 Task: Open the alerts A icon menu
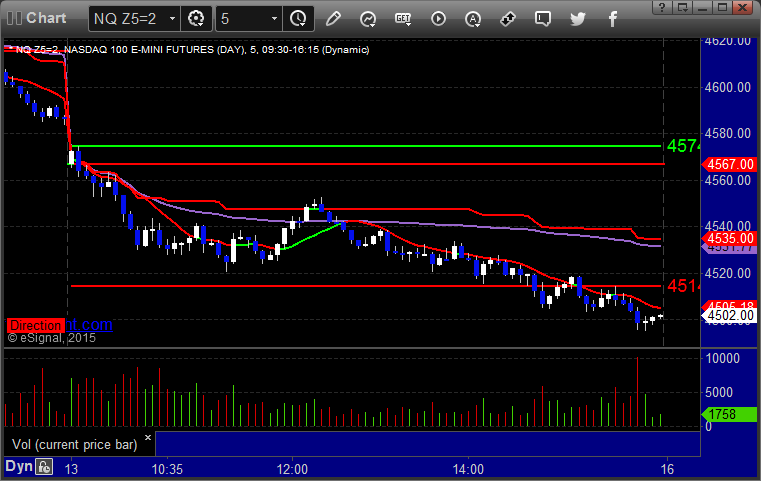pos(473,19)
